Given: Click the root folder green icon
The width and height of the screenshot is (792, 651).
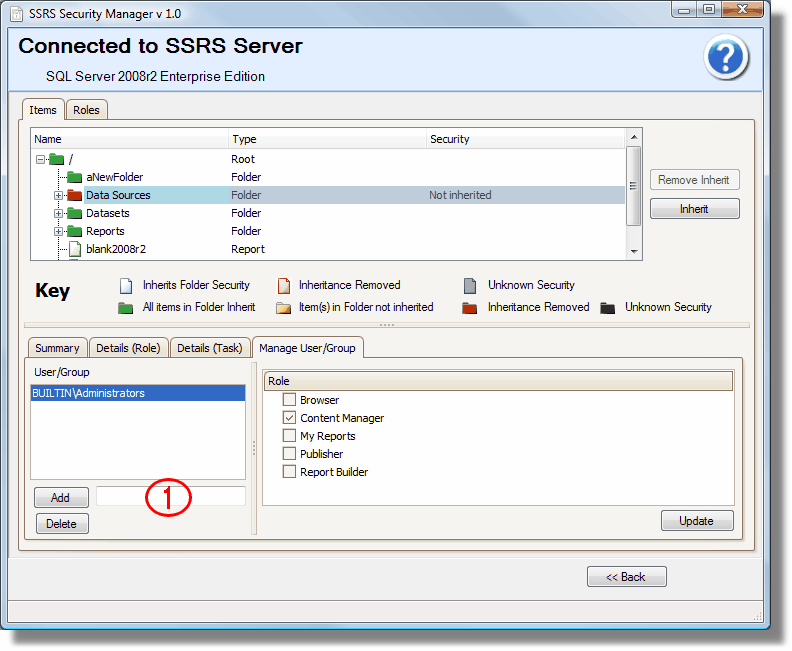Looking at the screenshot, I should pos(56,160).
